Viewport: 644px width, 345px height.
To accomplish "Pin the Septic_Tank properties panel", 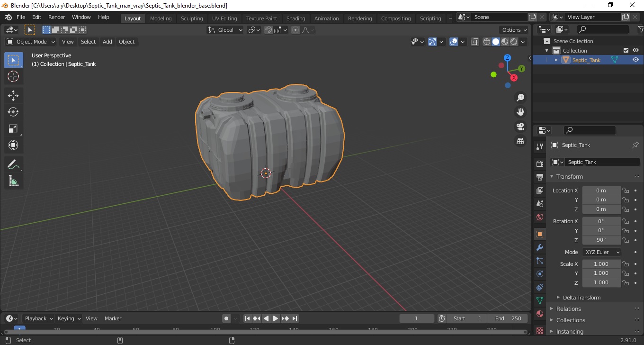I will [635, 145].
